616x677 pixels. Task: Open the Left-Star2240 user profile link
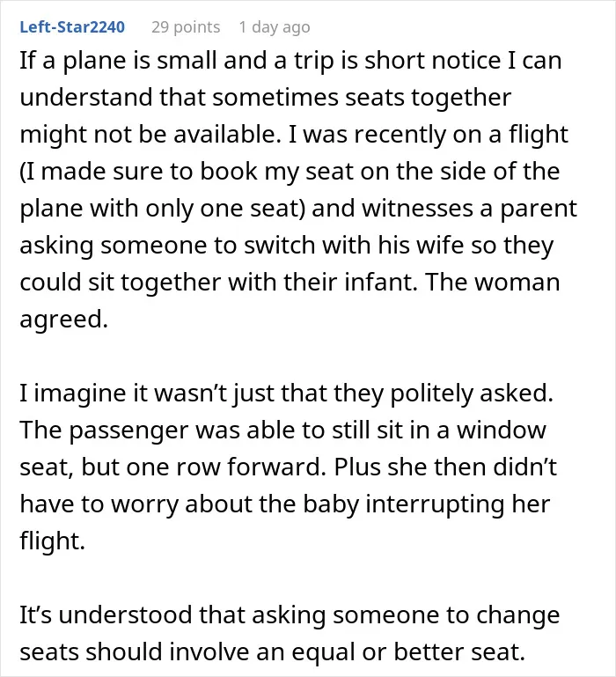72,27
